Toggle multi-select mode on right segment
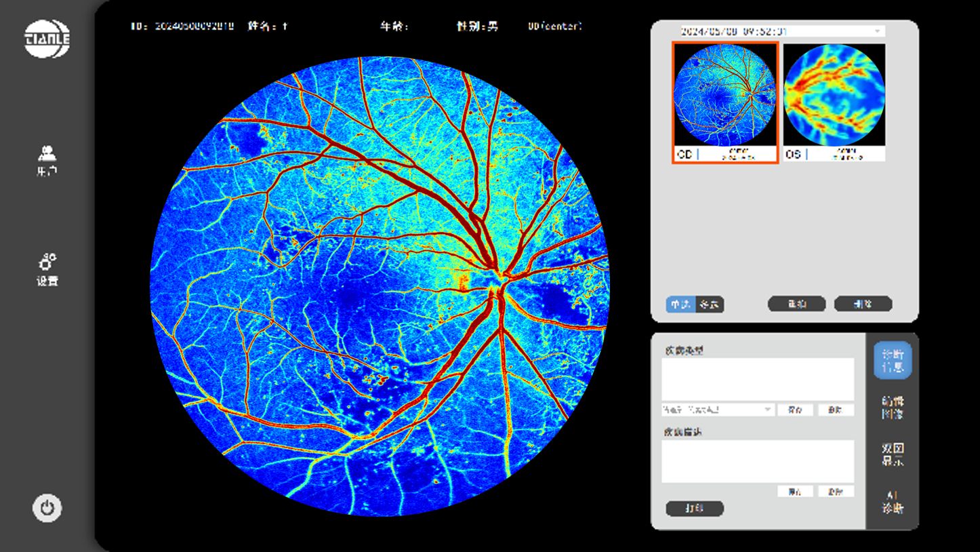 (710, 304)
